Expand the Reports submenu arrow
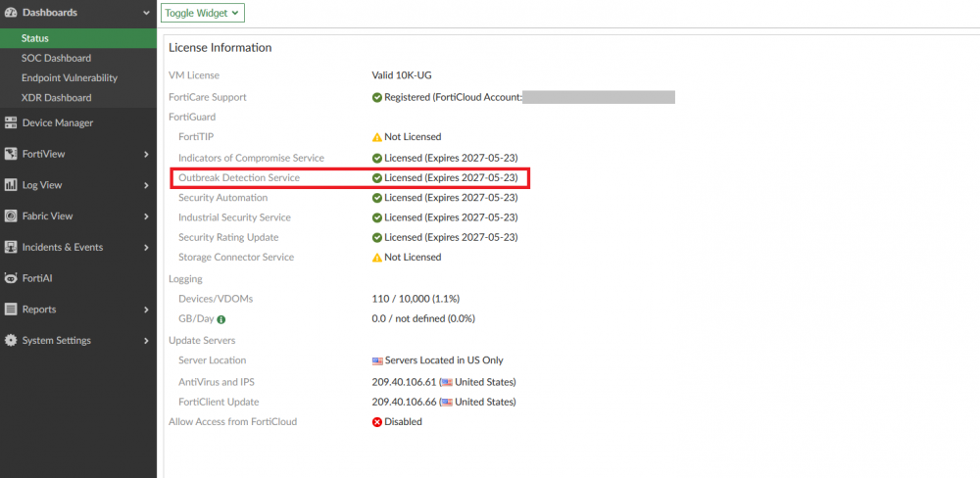Screen dimensions: 980x478 [x=146, y=310]
